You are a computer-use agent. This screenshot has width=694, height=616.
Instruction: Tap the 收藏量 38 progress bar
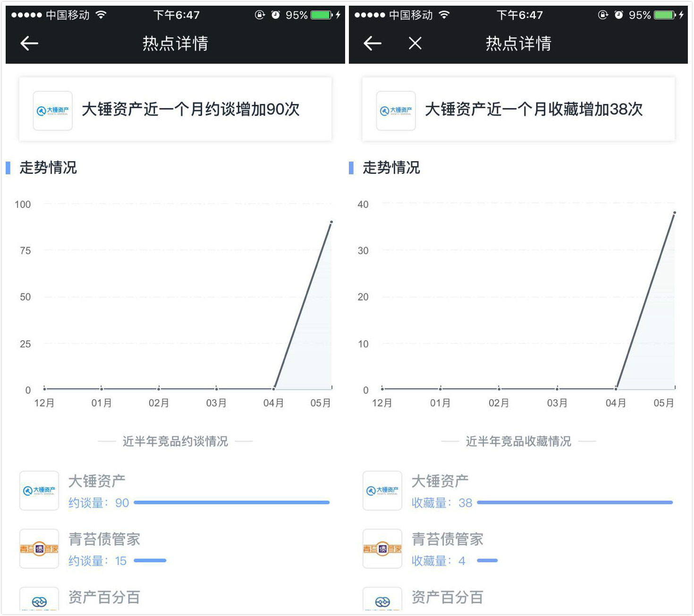[x=575, y=502]
